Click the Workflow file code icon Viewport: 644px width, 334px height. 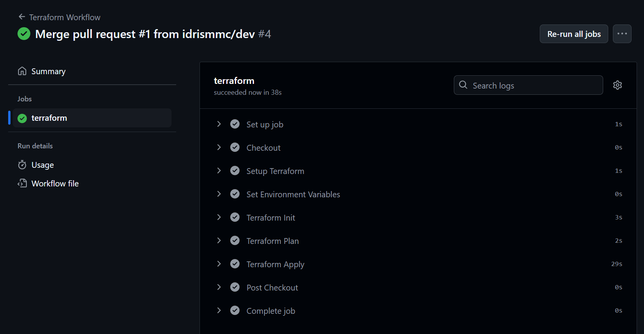(22, 183)
